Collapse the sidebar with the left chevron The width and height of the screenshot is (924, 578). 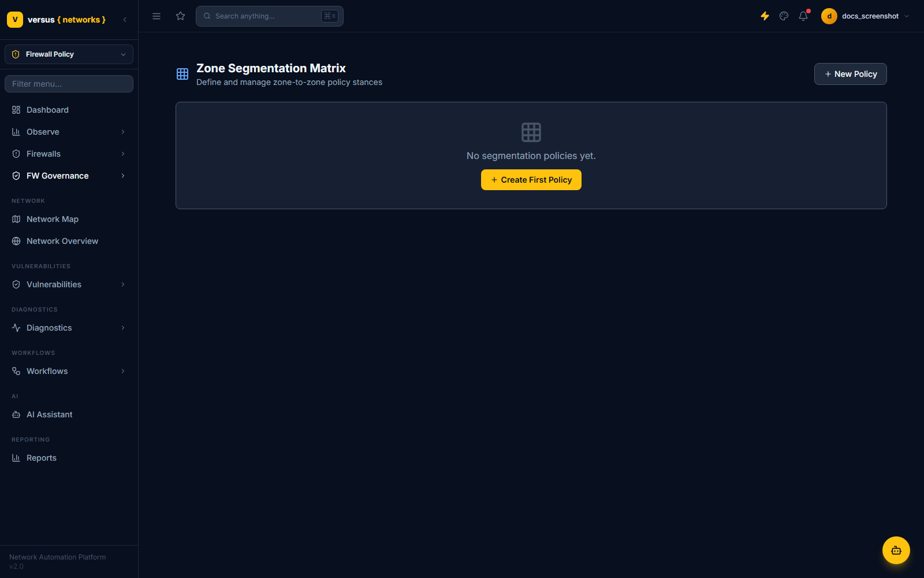click(125, 20)
